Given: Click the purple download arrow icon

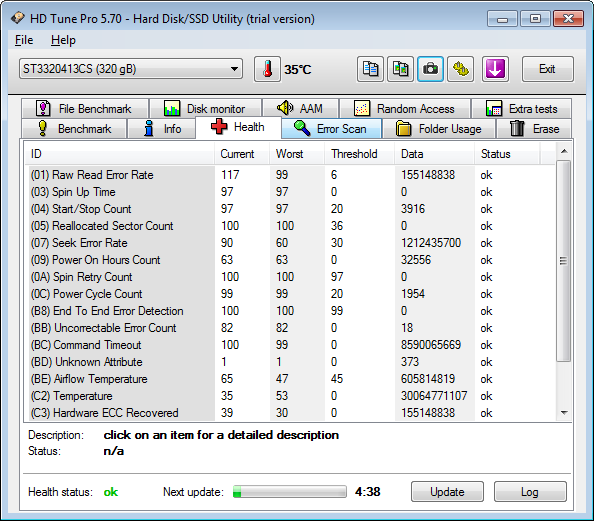Looking at the screenshot, I should coord(495,69).
